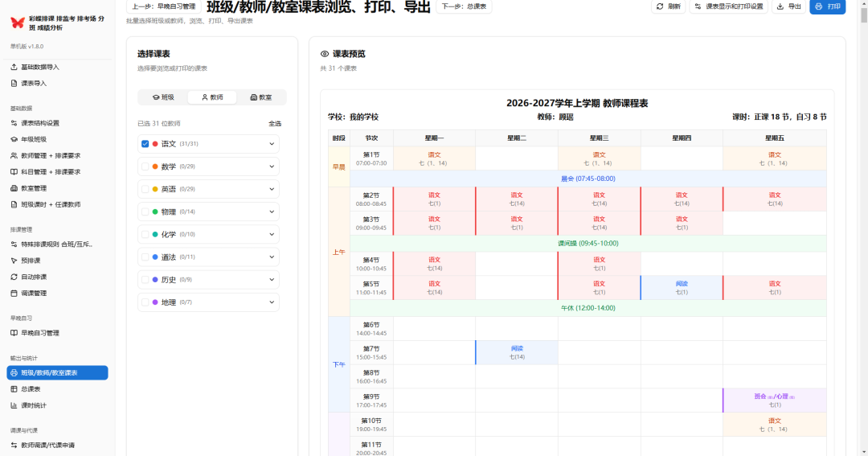Click the 教师调课/代课申请 swap icon
This screenshot has height=456, width=868.
pos(14,445)
